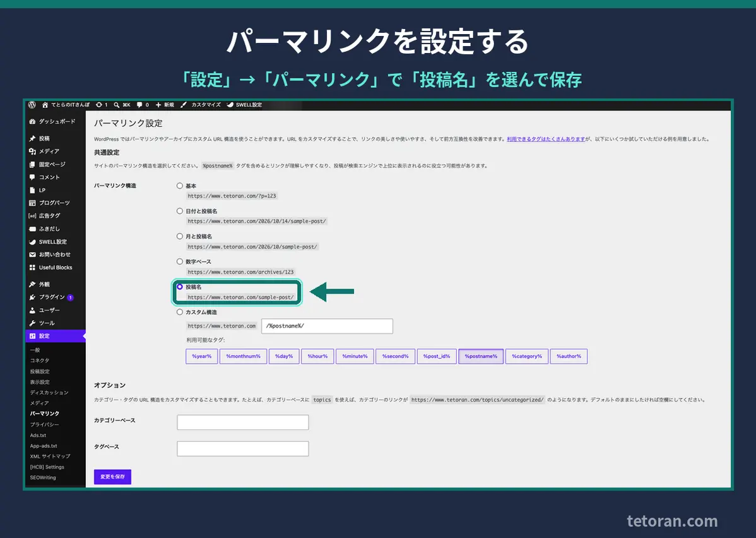Screen dimensions: 756x538
Task: Click the メディア icon in sidebar
Action: (x=32, y=151)
